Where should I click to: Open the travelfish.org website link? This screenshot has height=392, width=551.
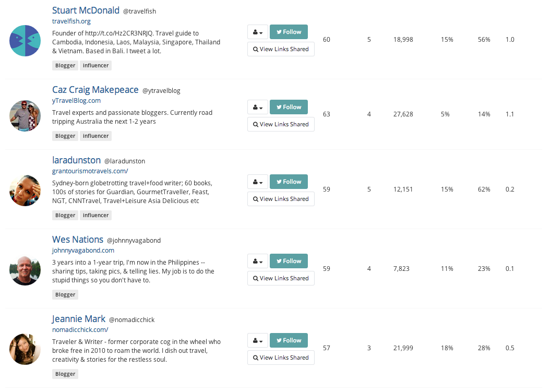[x=71, y=21]
